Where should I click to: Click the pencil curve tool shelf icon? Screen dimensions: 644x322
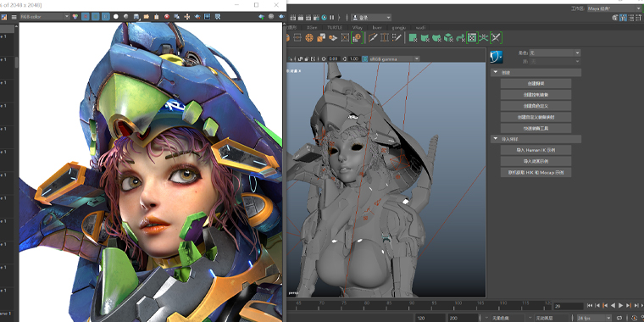[x=373, y=38]
